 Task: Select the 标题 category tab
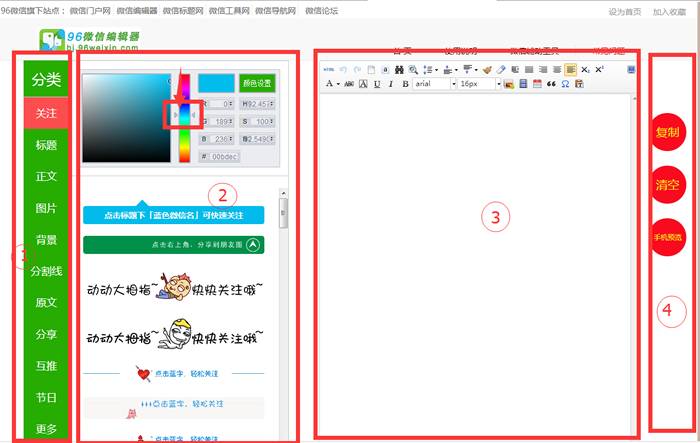point(46,145)
